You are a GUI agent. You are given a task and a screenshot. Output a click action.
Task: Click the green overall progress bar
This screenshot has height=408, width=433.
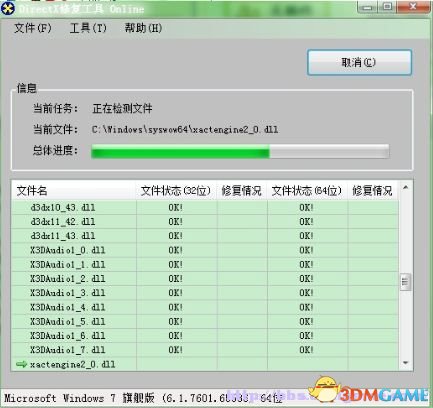[240, 152]
